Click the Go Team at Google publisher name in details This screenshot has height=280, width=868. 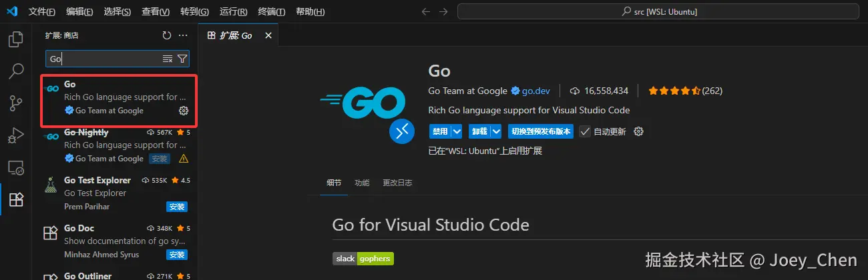tap(468, 91)
